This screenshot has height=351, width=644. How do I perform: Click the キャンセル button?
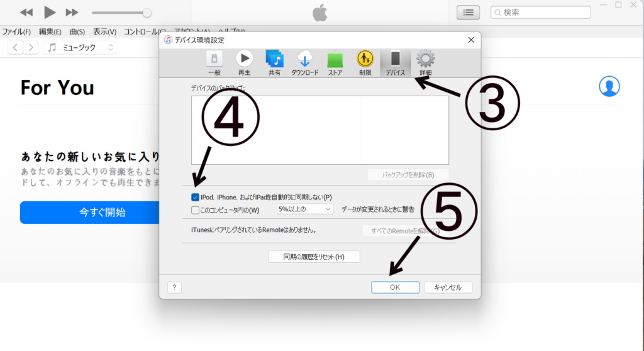coord(448,287)
